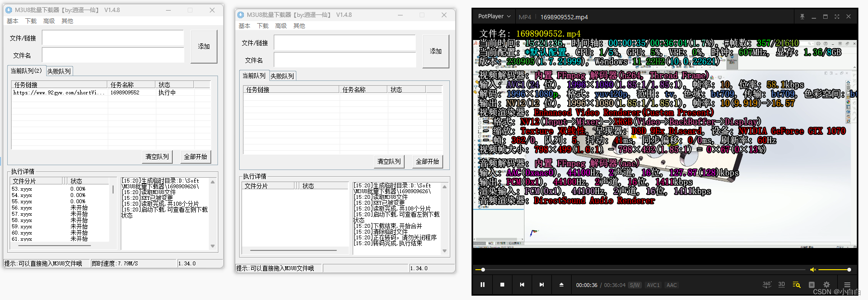Select the https://www.92gyw.com queue row

point(112,92)
